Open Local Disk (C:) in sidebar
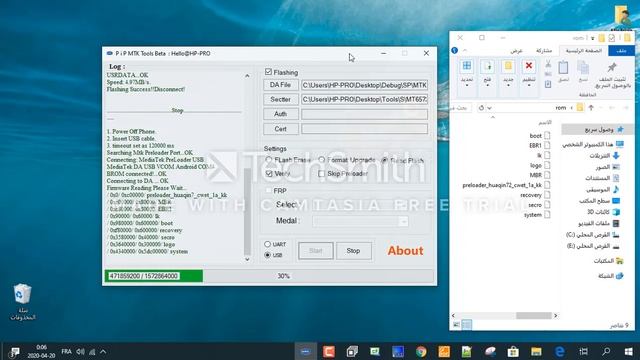640x360 pixels. click(x=593, y=235)
